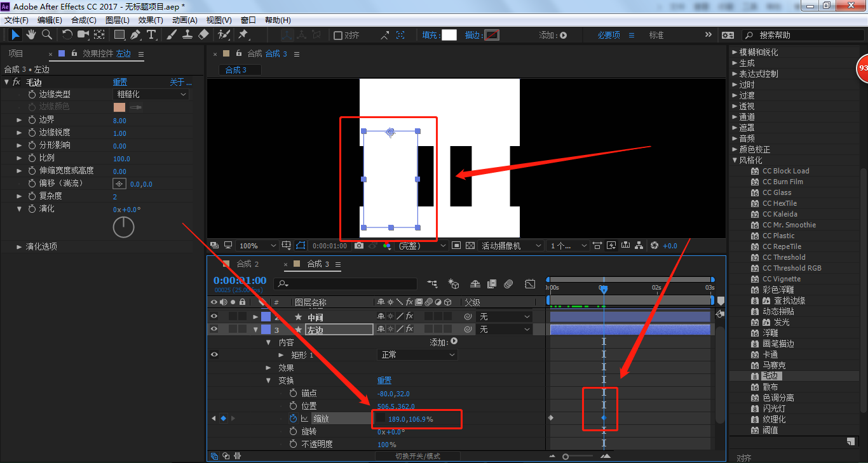Hide the 中间 layer with eye icon
Image resolution: width=868 pixels, height=463 pixels.
click(214, 316)
